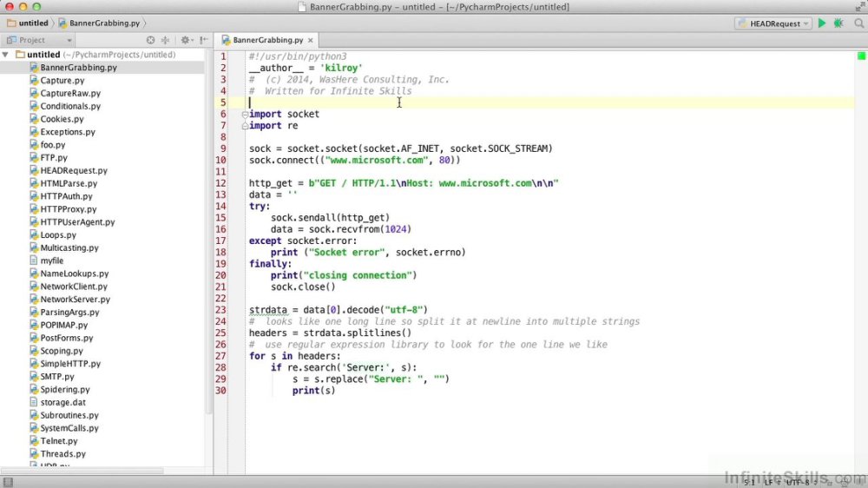Start debugging with the bug icon
The height and width of the screenshot is (488, 868).
[x=838, y=23]
